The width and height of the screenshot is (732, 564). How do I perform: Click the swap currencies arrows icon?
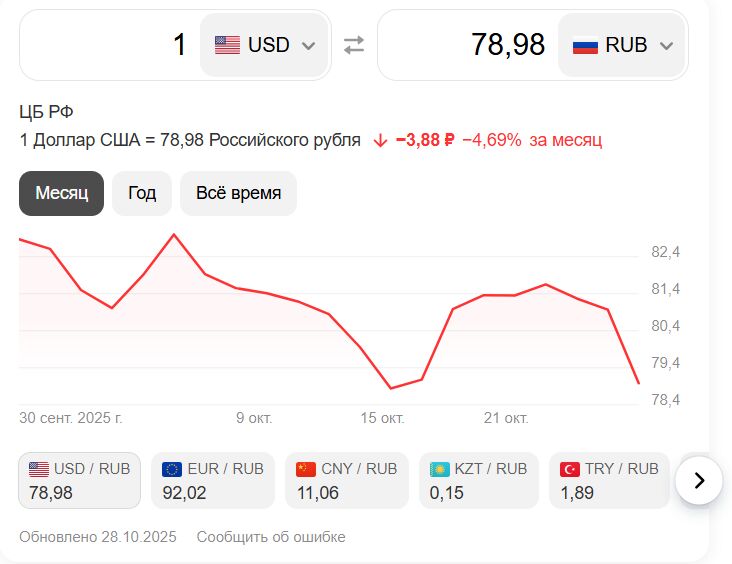354,45
